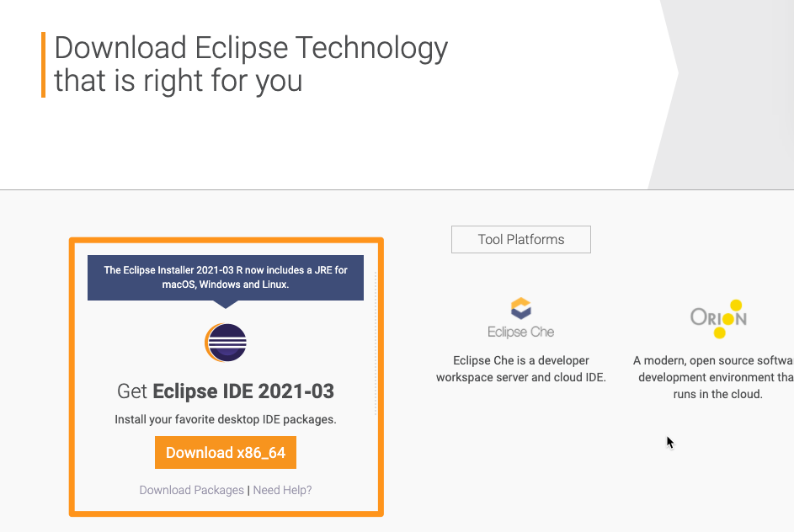Click the dotted vertical divider in download card
The width and height of the screenshot is (794, 532).
[x=376, y=343]
